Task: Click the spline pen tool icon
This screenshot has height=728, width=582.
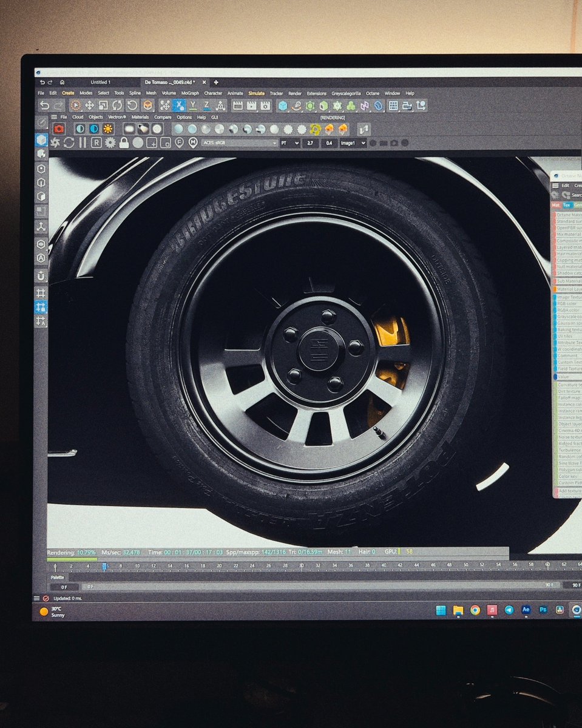Action: point(297,105)
